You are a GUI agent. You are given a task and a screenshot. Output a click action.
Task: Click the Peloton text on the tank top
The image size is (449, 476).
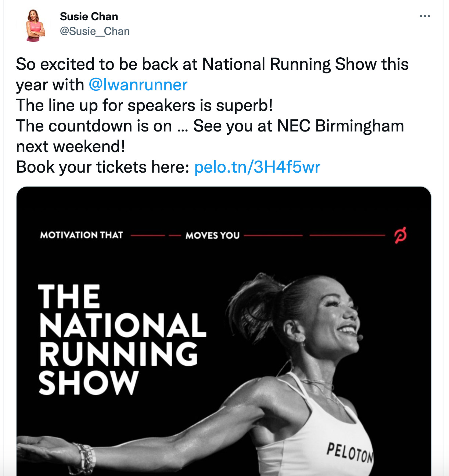pos(349,452)
